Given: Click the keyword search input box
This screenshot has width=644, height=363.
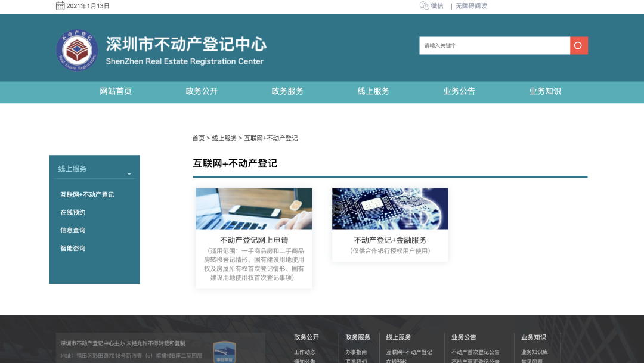Looking at the screenshot, I should pos(495,45).
